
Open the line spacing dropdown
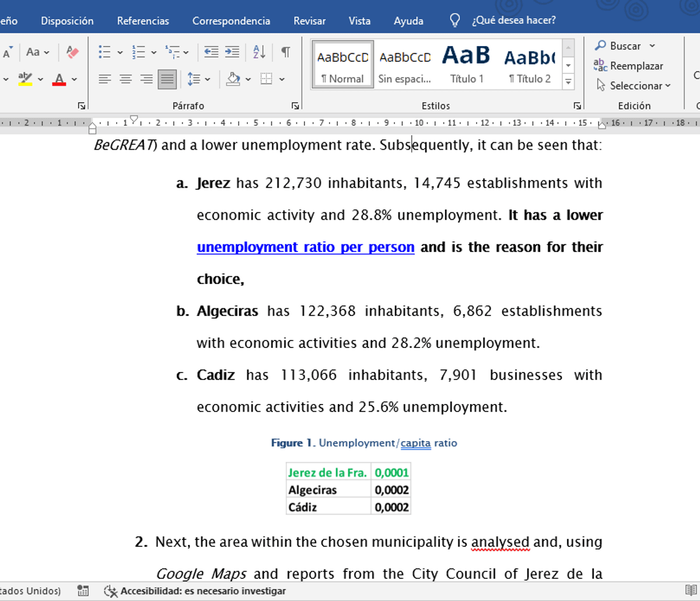[198, 79]
